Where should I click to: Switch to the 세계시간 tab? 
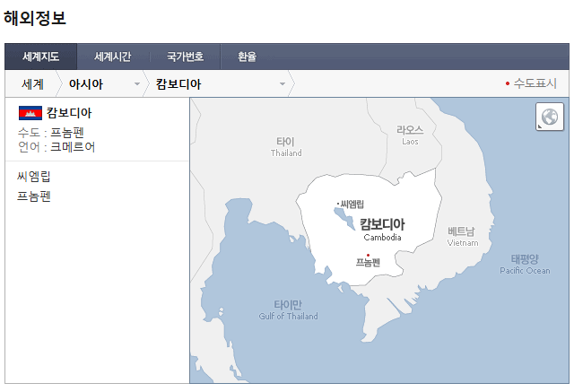[x=113, y=57]
